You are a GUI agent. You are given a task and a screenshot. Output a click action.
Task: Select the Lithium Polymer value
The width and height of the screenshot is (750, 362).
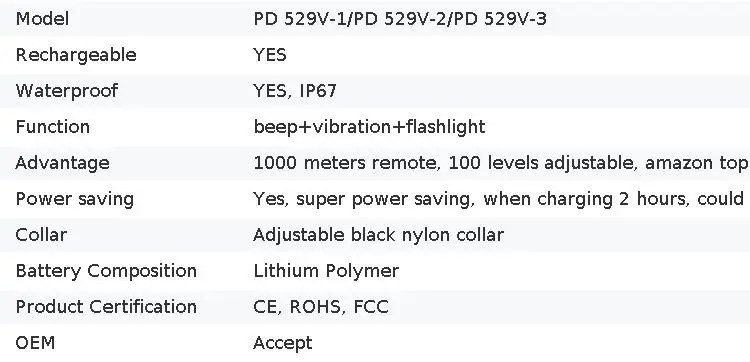pyautogui.click(x=326, y=271)
